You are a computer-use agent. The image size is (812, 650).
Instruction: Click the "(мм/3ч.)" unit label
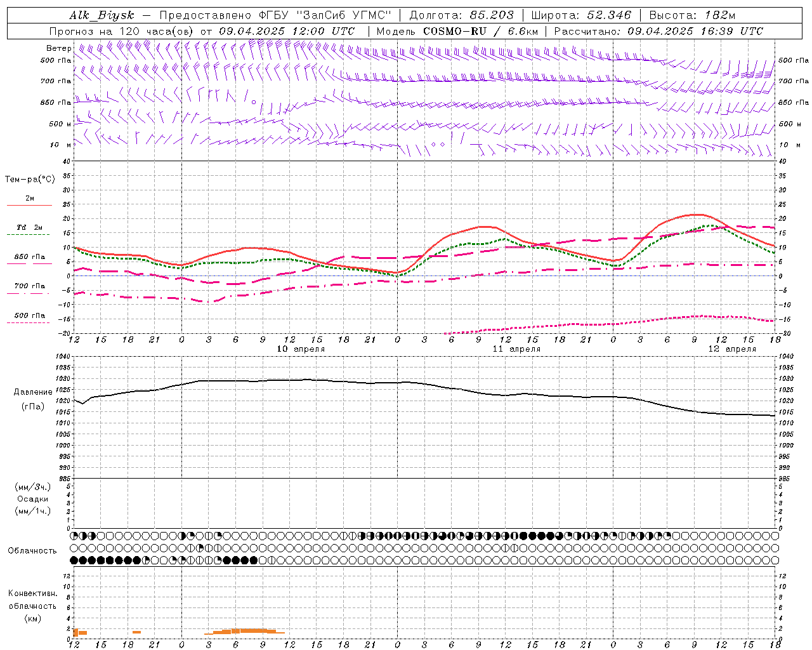coord(33,487)
